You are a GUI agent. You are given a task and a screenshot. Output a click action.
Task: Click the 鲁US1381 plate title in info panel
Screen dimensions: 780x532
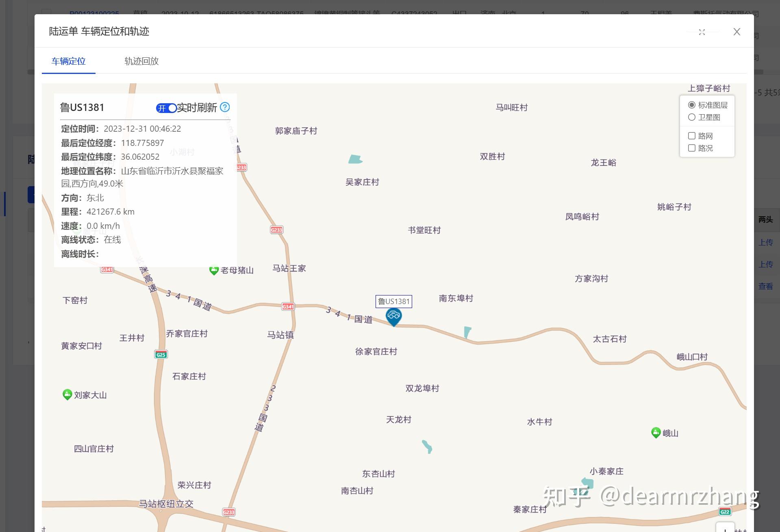coord(82,107)
